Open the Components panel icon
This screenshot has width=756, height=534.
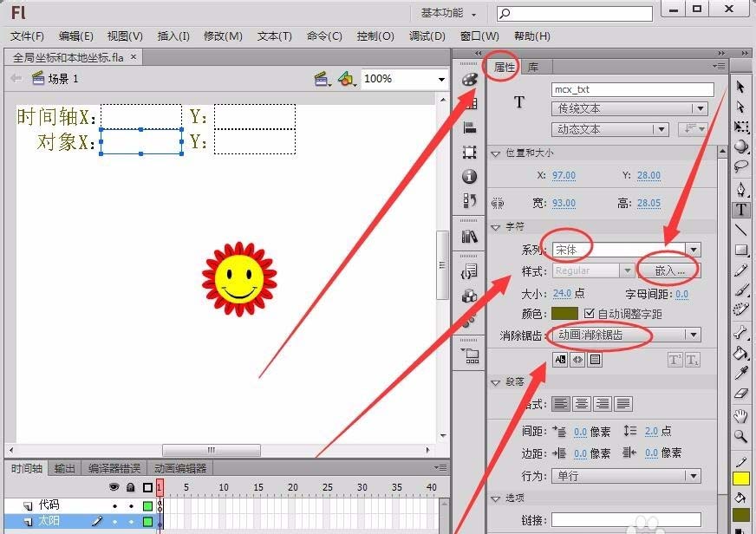click(x=469, y=296)
